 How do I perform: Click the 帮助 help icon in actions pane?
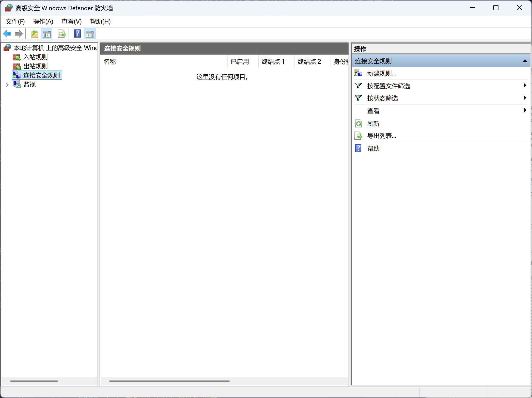(x=358, y=148)
